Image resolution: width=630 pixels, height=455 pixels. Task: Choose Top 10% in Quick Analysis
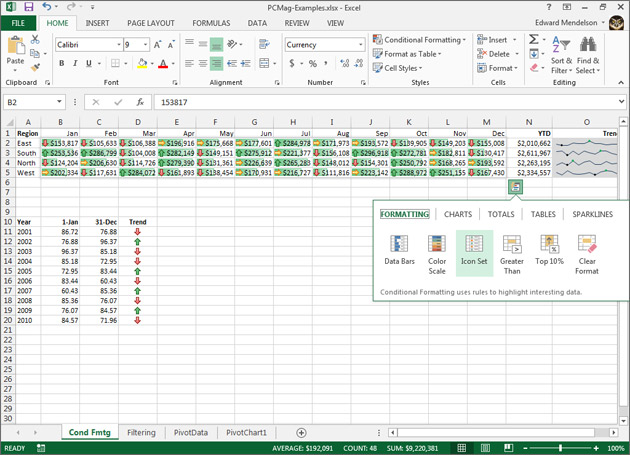point(549,250)
